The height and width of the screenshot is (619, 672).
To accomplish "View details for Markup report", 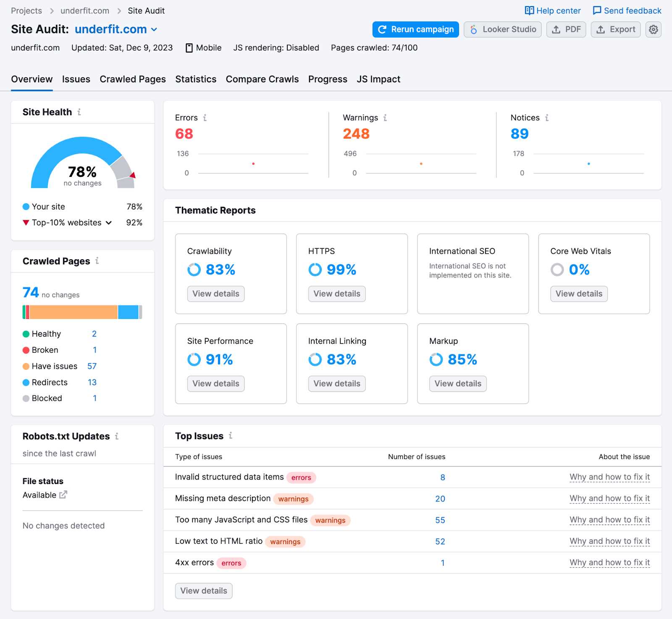I will (458, 384).
